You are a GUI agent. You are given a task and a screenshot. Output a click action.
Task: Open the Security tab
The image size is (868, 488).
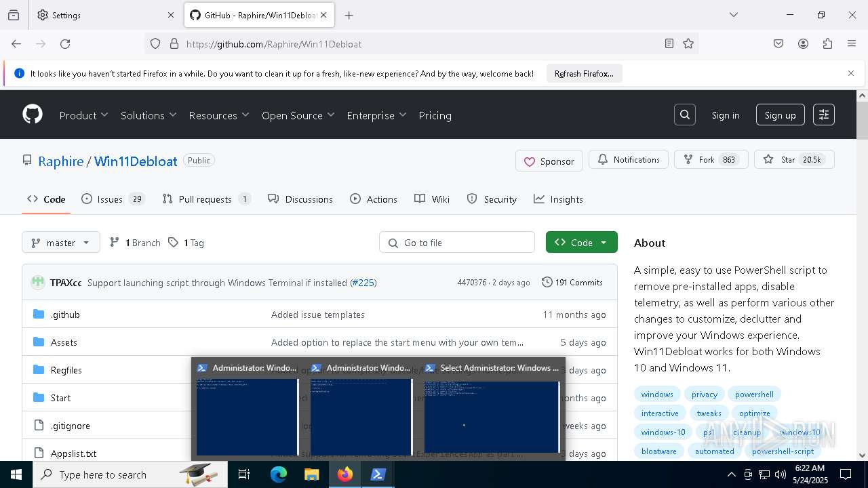(492, 199)
